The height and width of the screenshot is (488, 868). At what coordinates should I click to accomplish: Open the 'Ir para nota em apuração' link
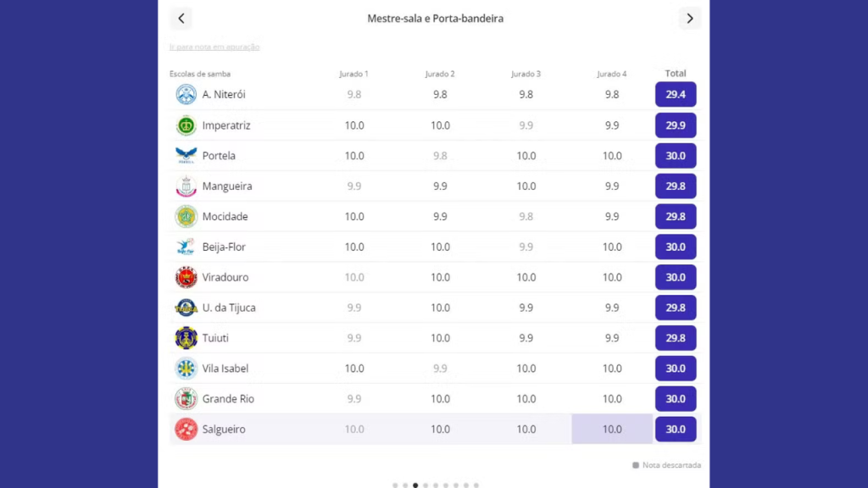pos(214,47)
